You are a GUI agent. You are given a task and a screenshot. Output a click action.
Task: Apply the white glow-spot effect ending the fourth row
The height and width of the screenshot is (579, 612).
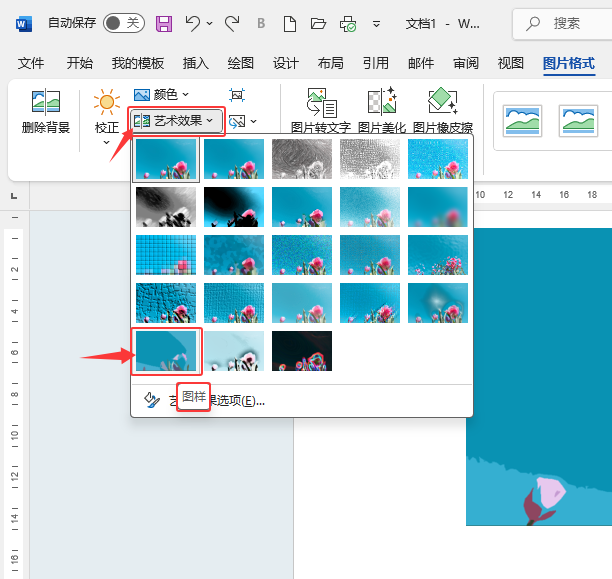438,303
